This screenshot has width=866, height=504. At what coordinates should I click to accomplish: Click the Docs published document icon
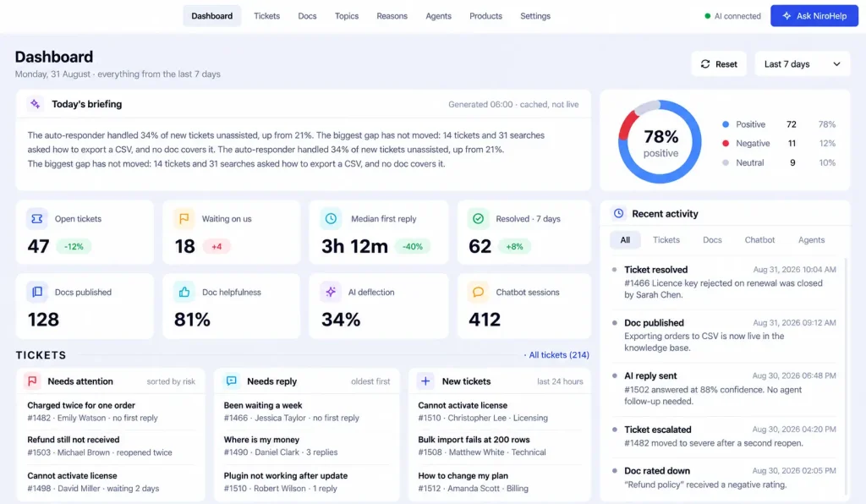[37, 292]
